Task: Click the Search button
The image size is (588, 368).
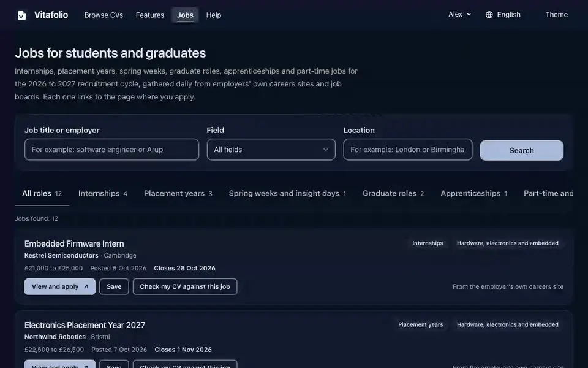Action: tap(522, 151)
